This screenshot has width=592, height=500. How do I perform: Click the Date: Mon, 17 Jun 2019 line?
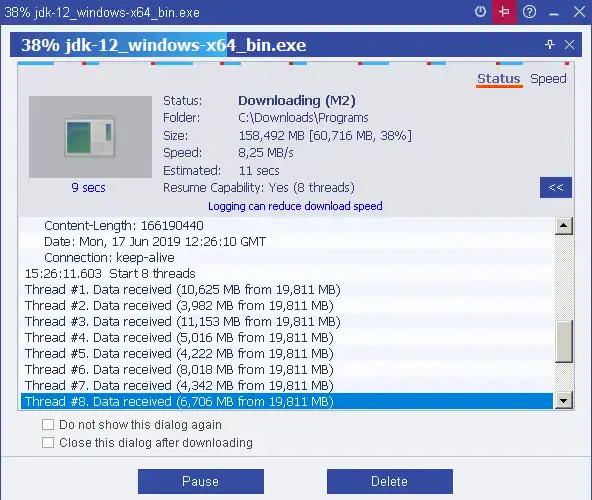287,242
